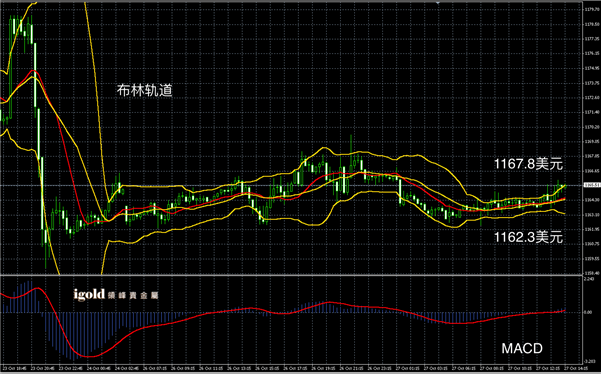Click the chart shift triangle marker at top

point(438,2)
